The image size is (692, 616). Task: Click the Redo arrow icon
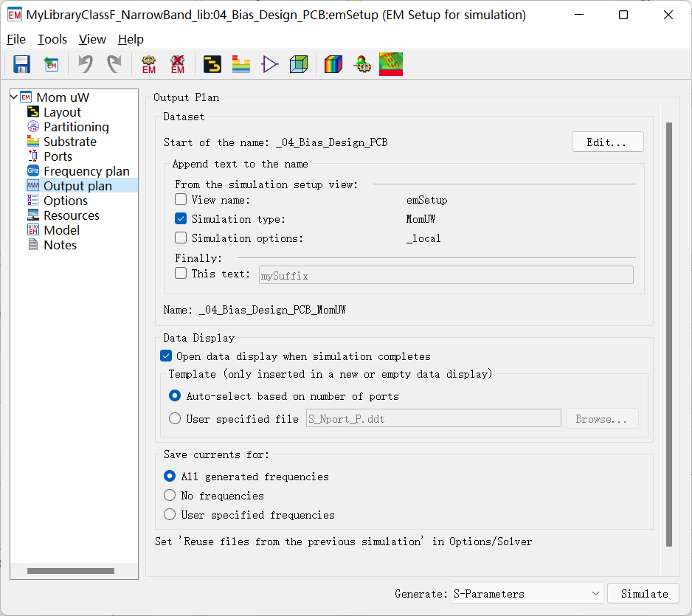click(114, 64)
